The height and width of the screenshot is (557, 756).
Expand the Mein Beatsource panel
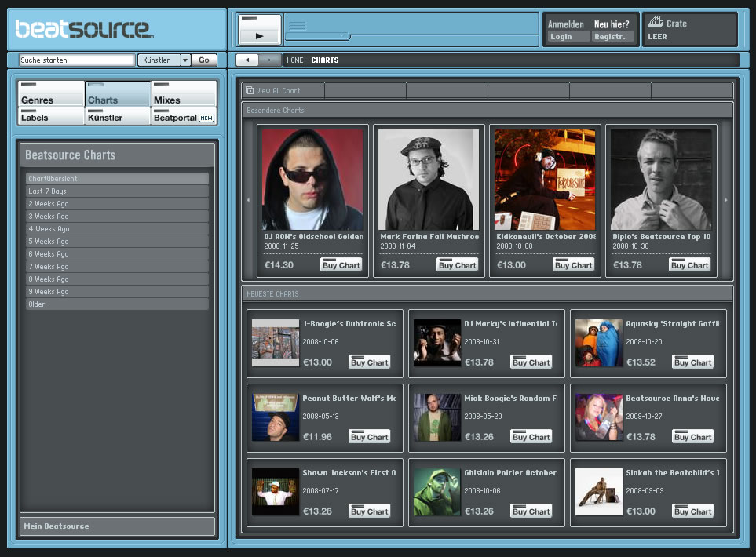(x=117, y=526)
